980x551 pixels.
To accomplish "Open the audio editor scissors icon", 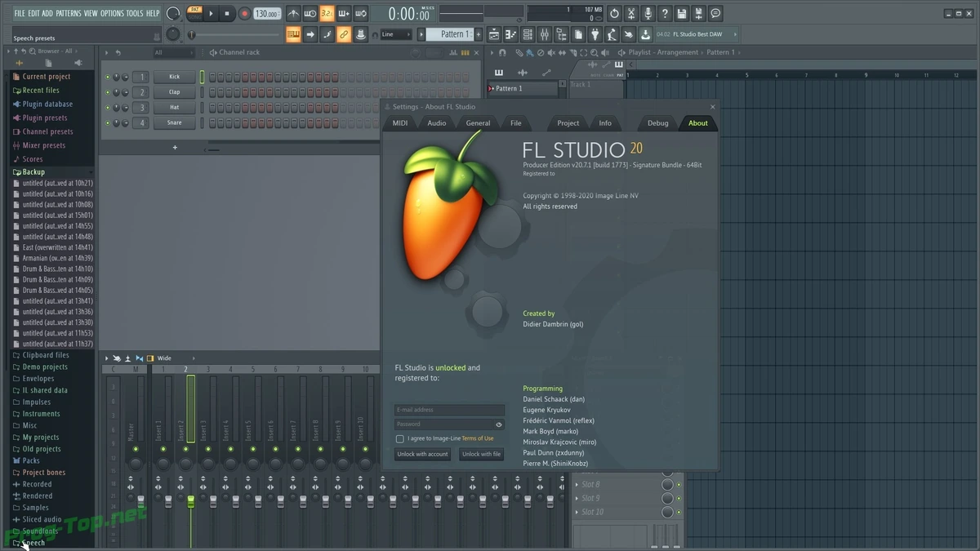I will pos(631,13).
